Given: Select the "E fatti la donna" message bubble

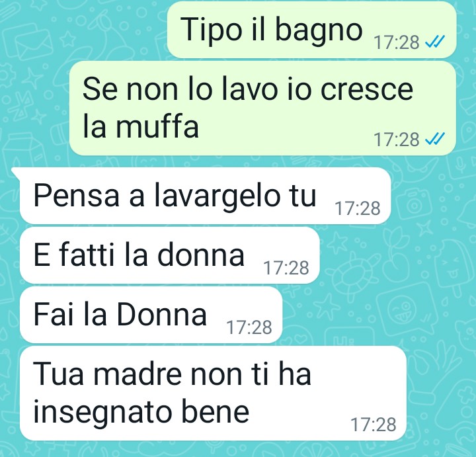Looking at the screenshot, I should pos(170,255).
